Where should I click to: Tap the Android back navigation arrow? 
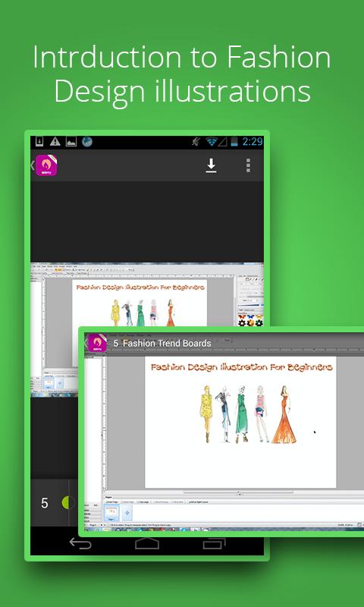[80, 543]
